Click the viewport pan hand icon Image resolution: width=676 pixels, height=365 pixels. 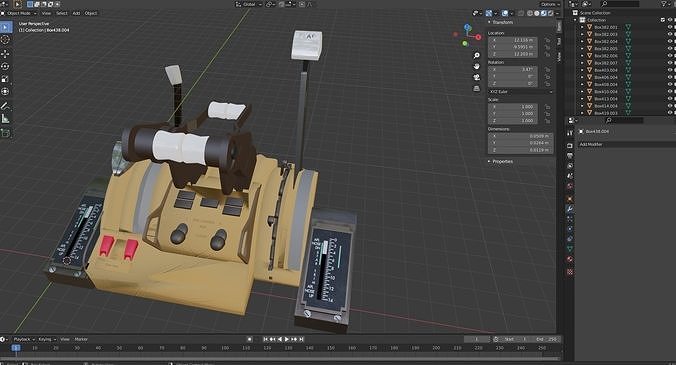476,66
